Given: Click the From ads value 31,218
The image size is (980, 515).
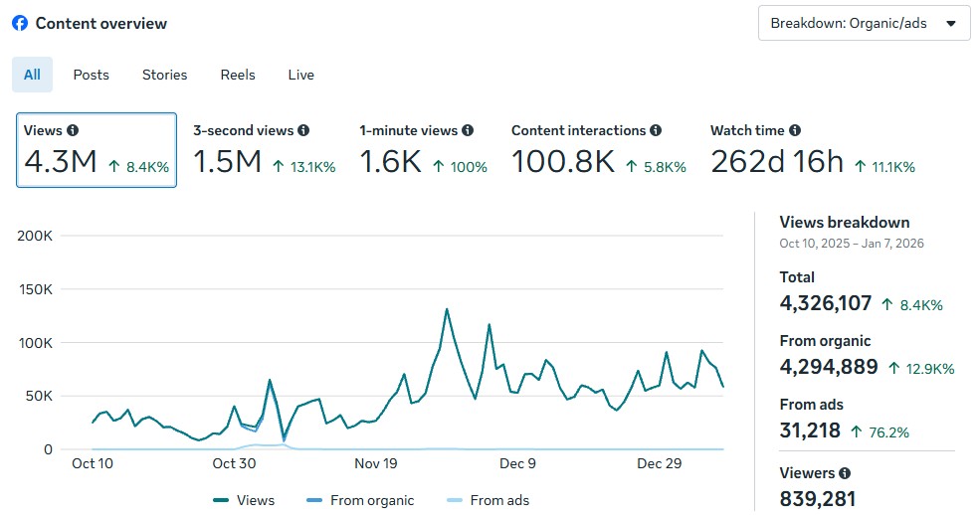Looking at the screenshot, I should [x=810, y=430].
